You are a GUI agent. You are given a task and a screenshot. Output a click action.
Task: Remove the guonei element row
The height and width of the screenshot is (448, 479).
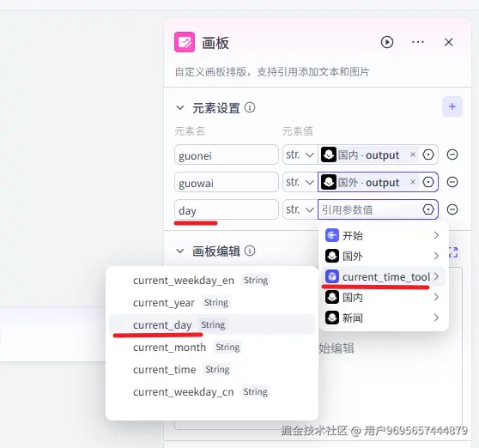452,154
